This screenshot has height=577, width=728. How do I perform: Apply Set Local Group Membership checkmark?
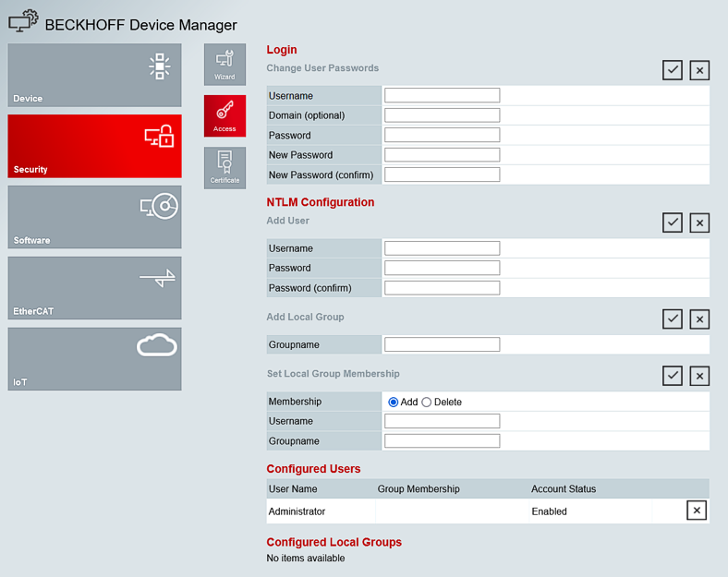coord(673,376)
